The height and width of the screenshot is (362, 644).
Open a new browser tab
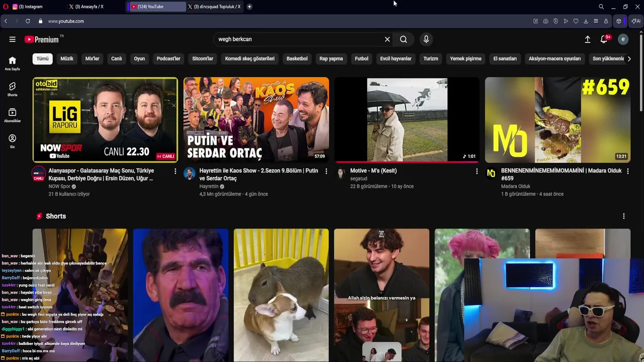point(250,7)
